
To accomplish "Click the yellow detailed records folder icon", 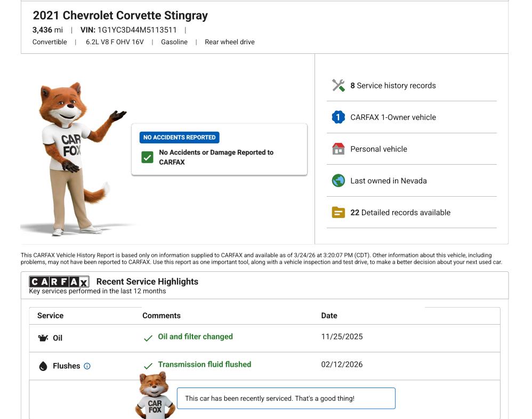I will [338, 212].
